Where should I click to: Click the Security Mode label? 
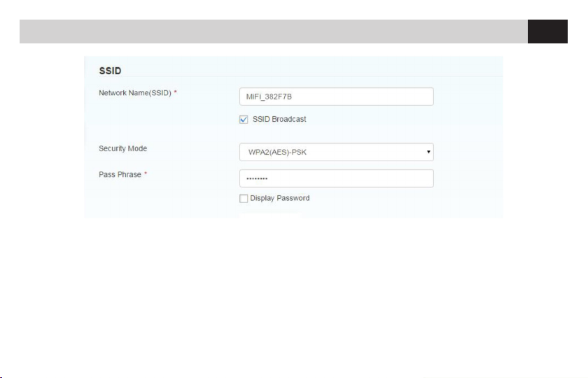[122, 148]
